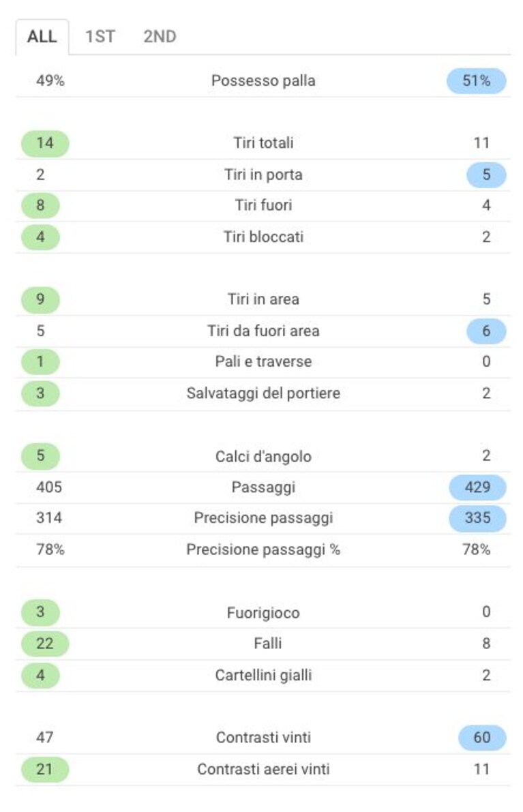Click the Tiri bloccati label

263,237
